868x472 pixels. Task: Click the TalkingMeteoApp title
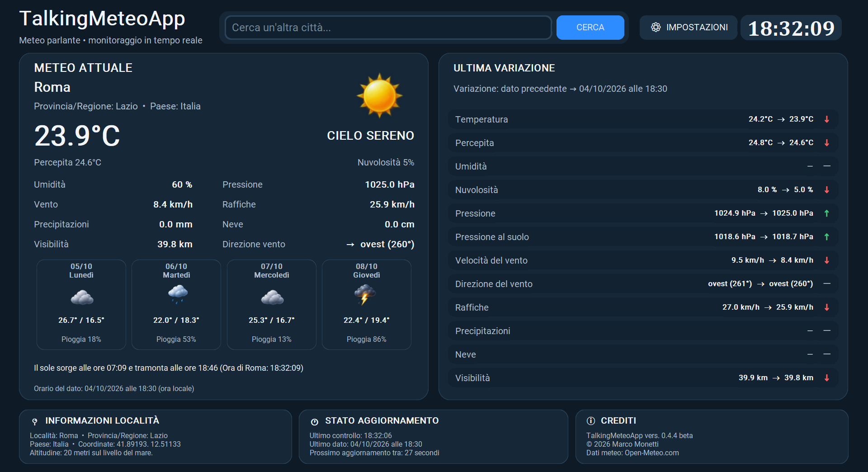pos(102,19)
